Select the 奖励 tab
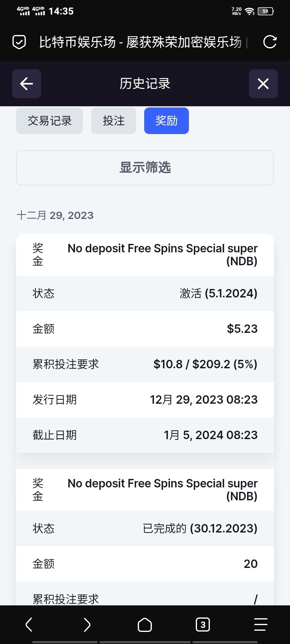This screenshot has height=644, width=290. [x=166, y=121]
